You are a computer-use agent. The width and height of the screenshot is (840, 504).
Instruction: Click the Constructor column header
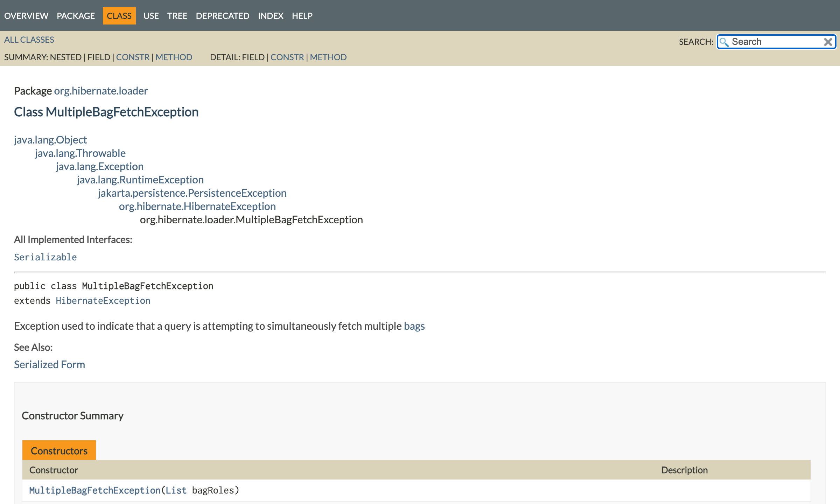54,470
